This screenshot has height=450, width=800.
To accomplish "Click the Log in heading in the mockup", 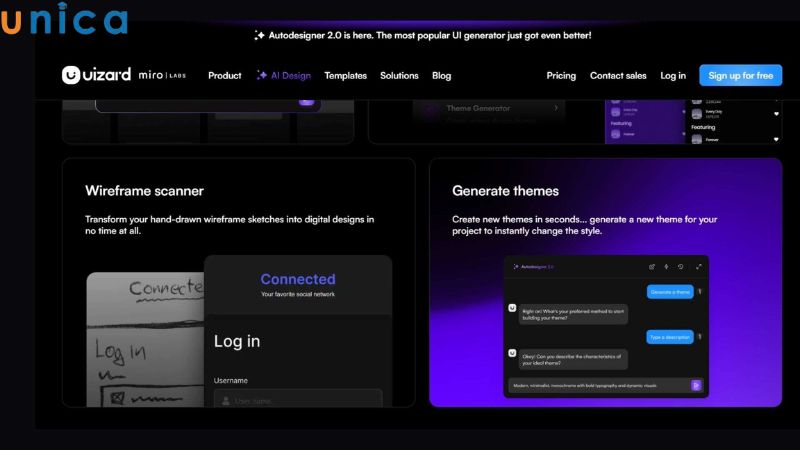I will 237,341.
